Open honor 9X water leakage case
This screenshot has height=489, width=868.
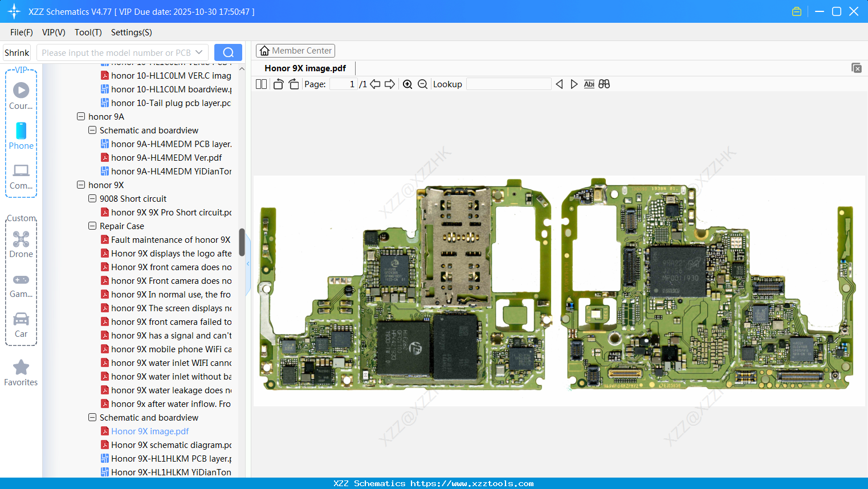click(x=166, y=390)
